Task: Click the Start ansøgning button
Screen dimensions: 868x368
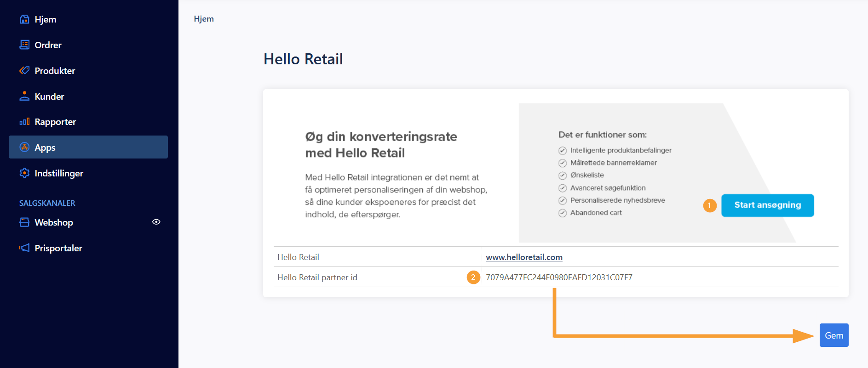Action: (767, 205)
